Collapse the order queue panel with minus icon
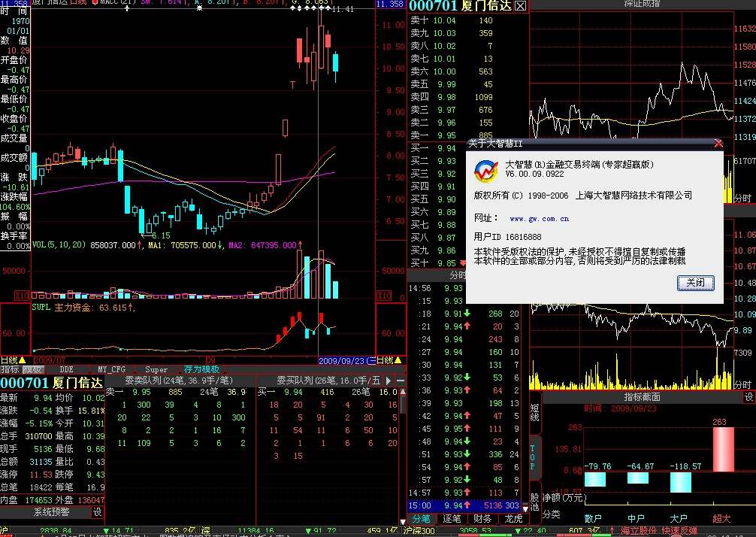This screenshot has height=537, width=756. [x=400, y=381]
